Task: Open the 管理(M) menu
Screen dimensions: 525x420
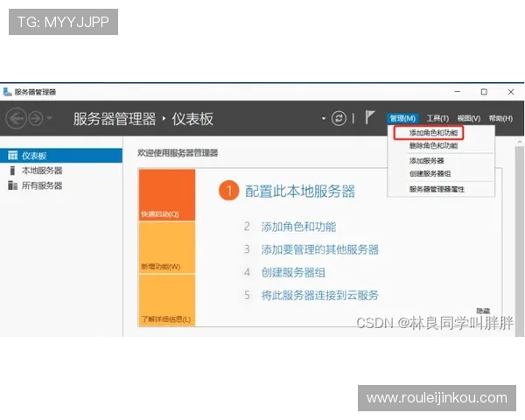Action: click(402, 118)
